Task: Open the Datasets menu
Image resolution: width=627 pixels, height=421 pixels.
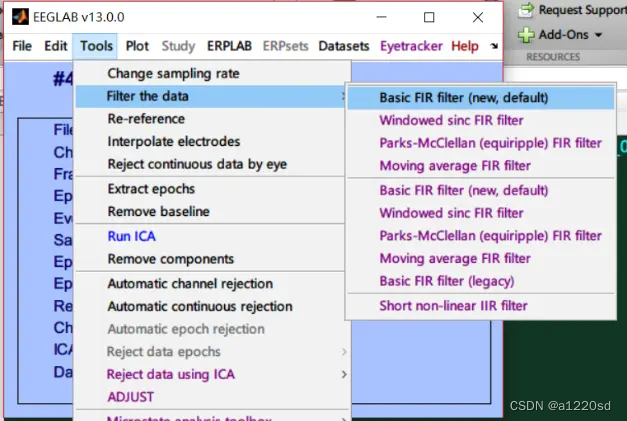Action: (344, 46)
